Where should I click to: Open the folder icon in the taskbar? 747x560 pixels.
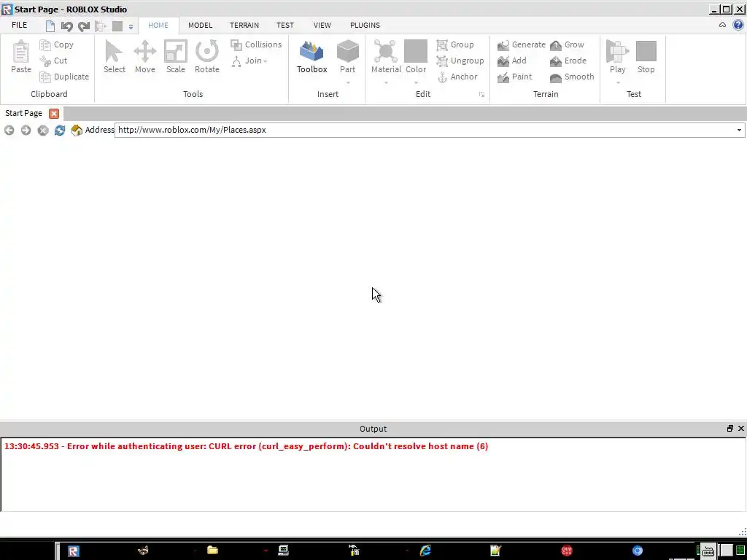(212, 551)
